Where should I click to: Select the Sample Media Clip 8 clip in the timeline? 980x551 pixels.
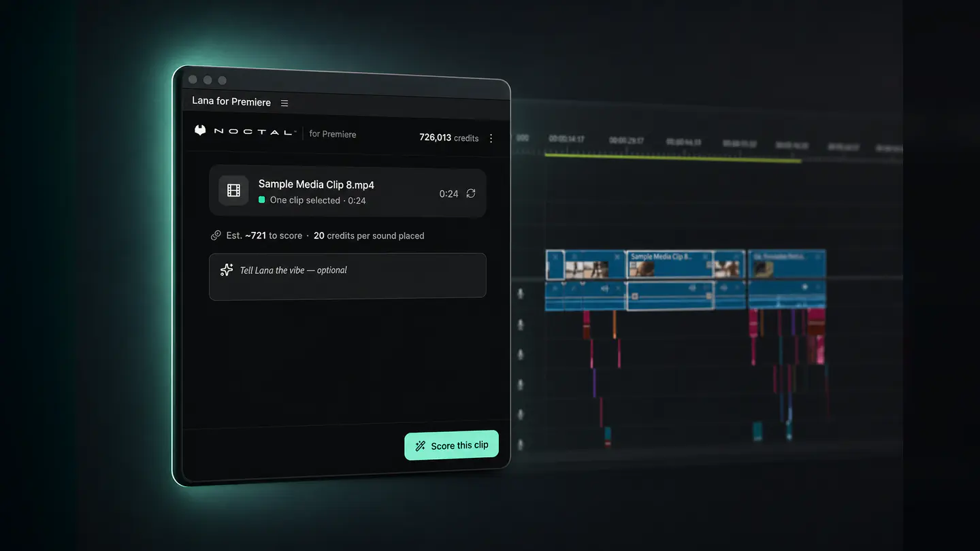point(670,265)
